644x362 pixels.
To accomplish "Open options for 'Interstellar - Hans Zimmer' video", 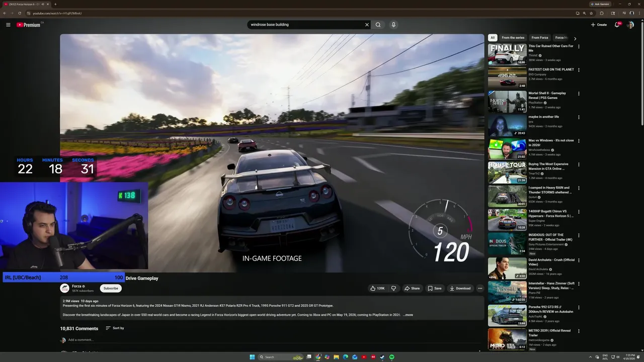I will (x=579, y=284).
